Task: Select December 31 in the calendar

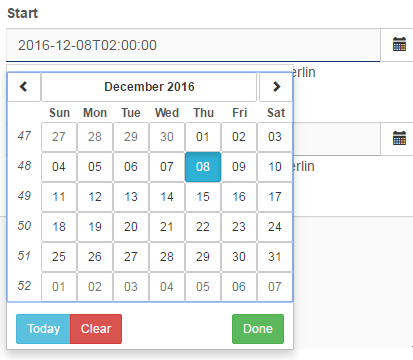Action: click(275, 257)
